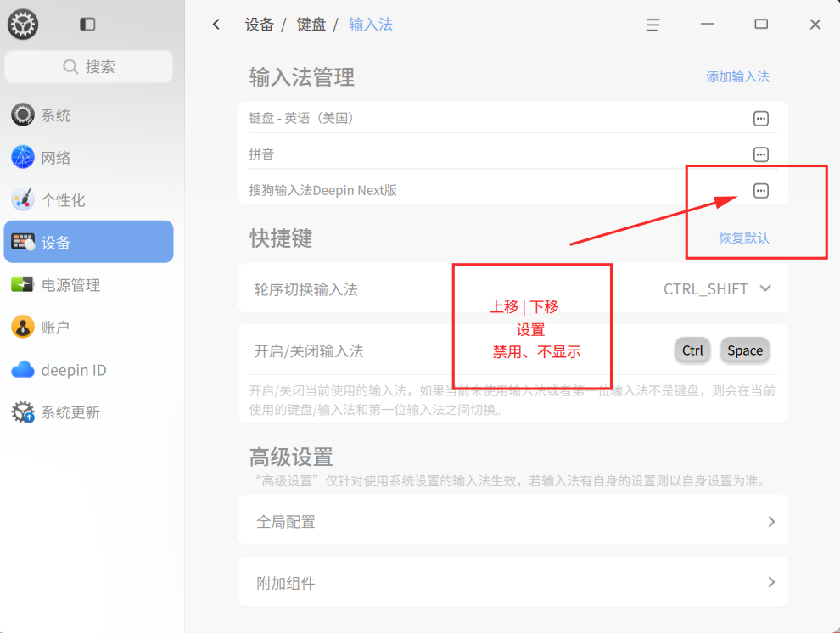Image resolution: width=840 pixels, height=633 pixels.
Task: Open the more options for 拼音
Action: 761,154
